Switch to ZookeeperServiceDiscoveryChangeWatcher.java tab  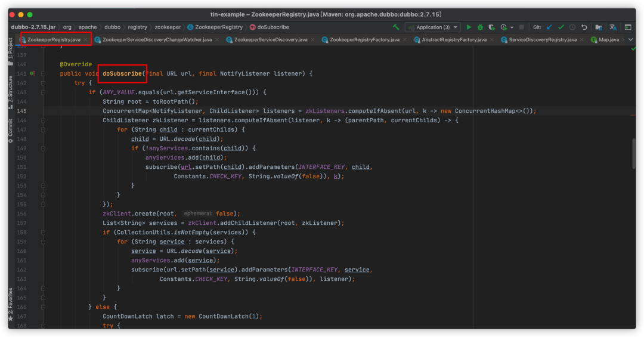coord(157,39)
